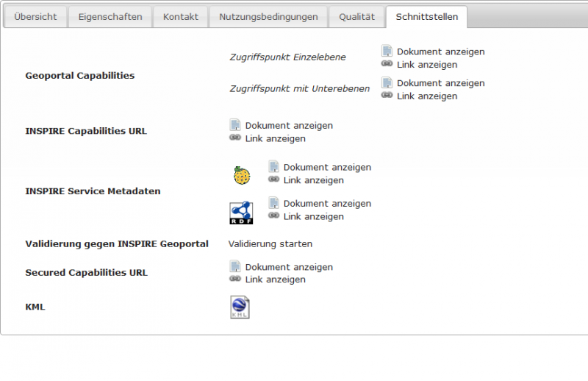
Task: Show Link anzeigen for Secured Capabilities URL
Action: coord(275,279)
